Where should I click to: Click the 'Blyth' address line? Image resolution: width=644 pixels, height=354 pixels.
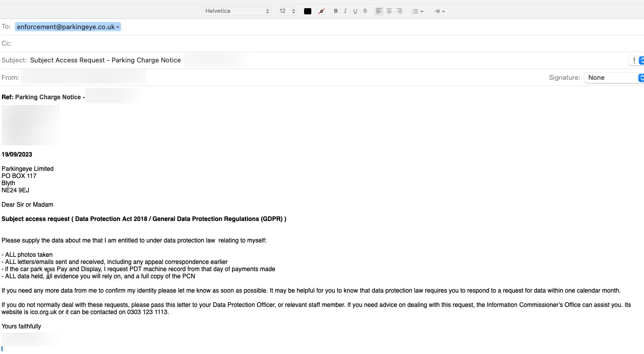click(x=8, y=183)
